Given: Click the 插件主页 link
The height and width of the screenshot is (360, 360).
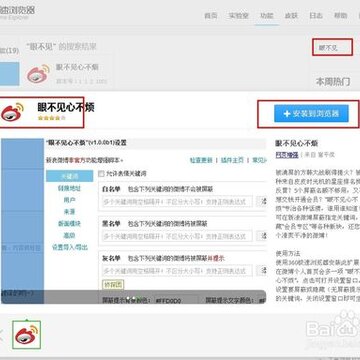Looking at the screenshot, I should tap(232, 160).
